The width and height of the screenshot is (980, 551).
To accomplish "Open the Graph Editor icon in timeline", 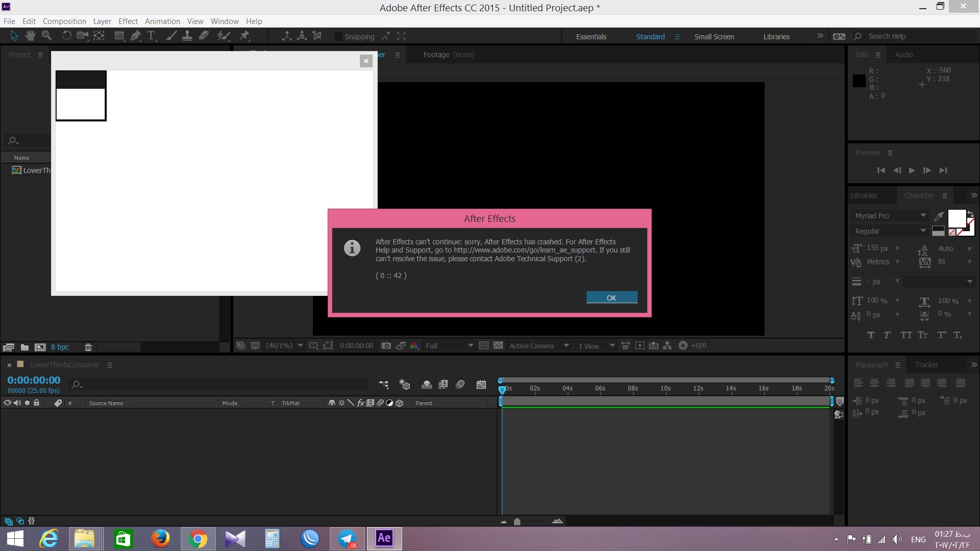I will [x=481, y=384].
